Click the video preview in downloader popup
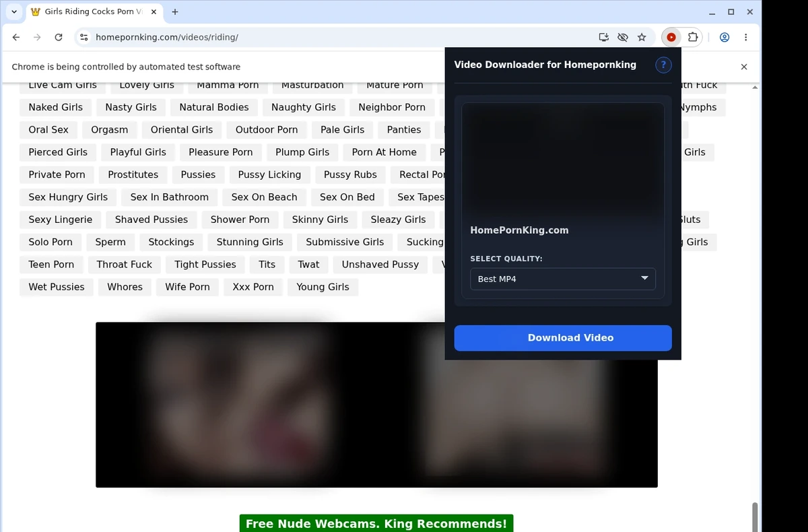The image size is (808, 532). (x=563, y=160)
